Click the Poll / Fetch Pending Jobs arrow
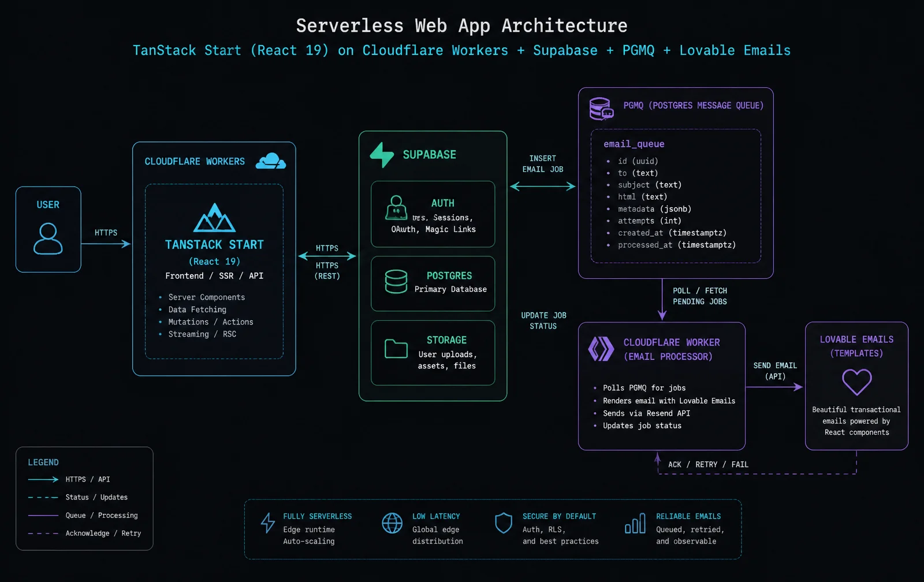Screen dimensions: 924x582 pos(662,300)
